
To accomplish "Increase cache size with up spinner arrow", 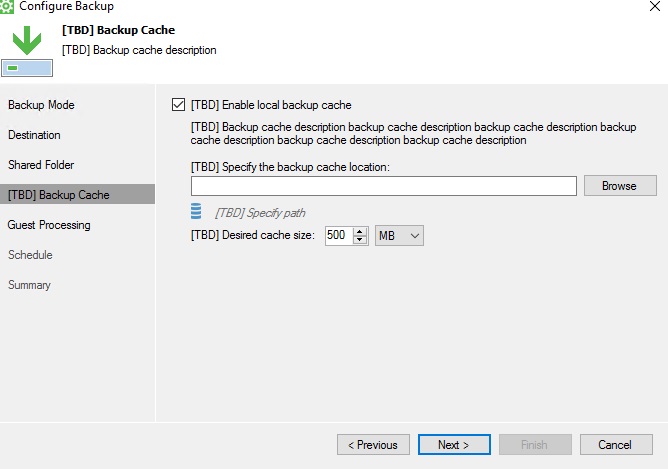I will [360, 231].
